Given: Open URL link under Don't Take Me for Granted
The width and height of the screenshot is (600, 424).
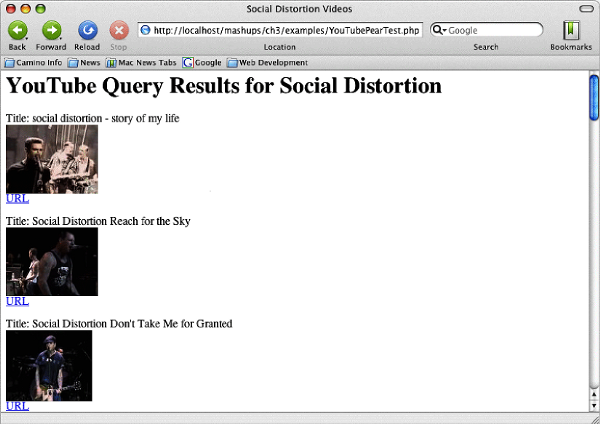Looking at the screenshot, I should [18, 406].
